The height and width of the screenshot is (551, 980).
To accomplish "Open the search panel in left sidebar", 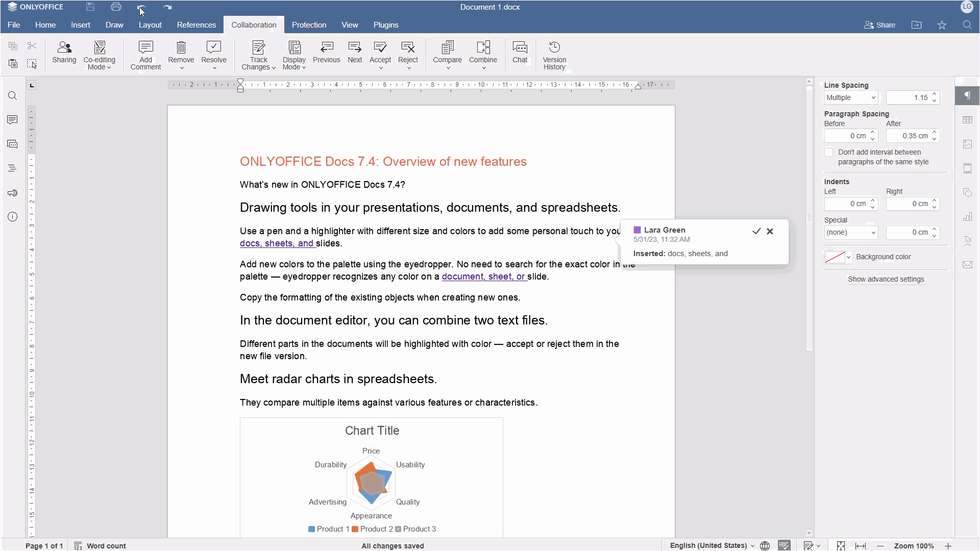I will [x=13, y=96].
